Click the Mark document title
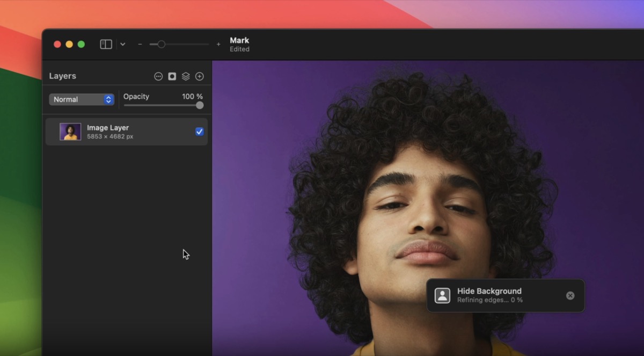The image size is (644, 356). tap(239, 40)
